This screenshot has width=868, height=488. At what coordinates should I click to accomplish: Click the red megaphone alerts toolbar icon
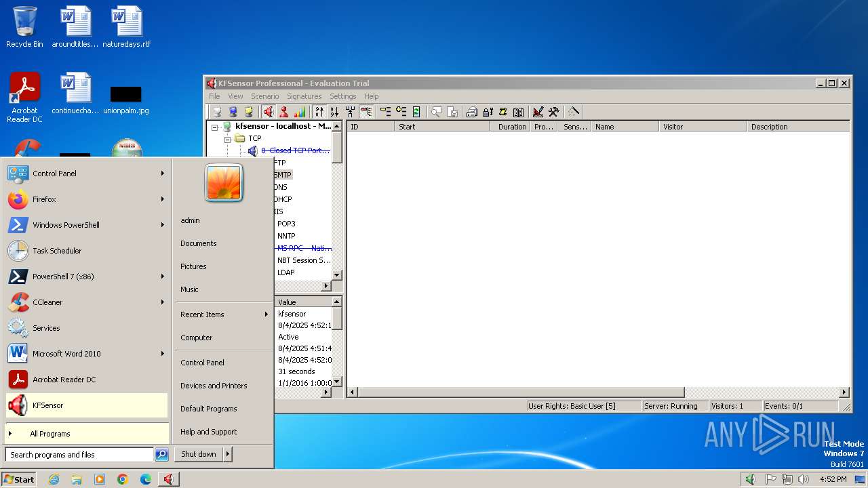269,112
